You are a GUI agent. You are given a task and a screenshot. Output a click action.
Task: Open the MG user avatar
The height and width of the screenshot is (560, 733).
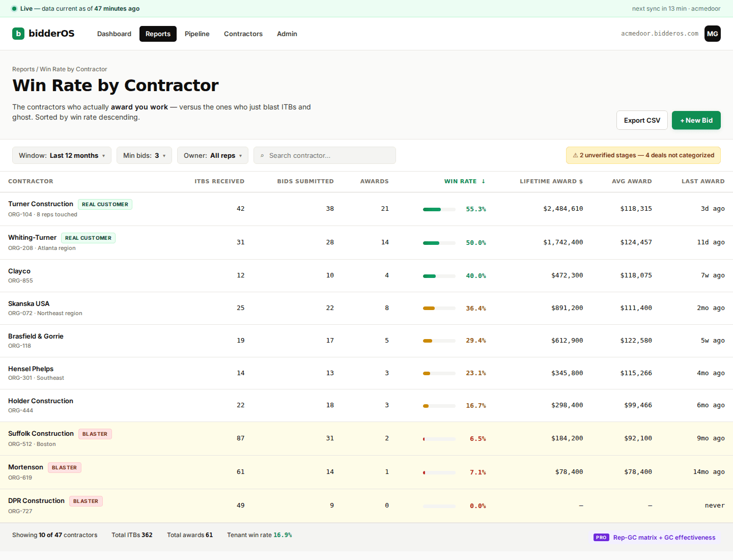(x=713, y=34)
